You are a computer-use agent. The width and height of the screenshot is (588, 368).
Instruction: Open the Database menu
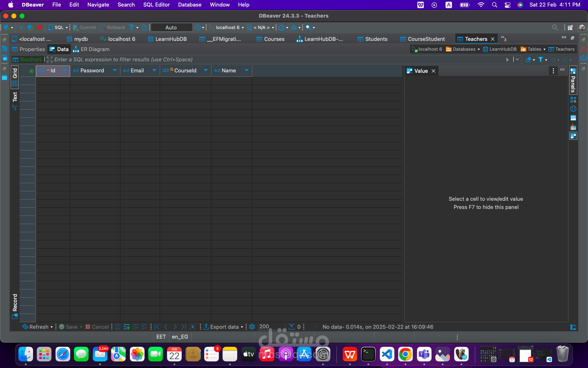pyautogui.click(x=189, y=4)
